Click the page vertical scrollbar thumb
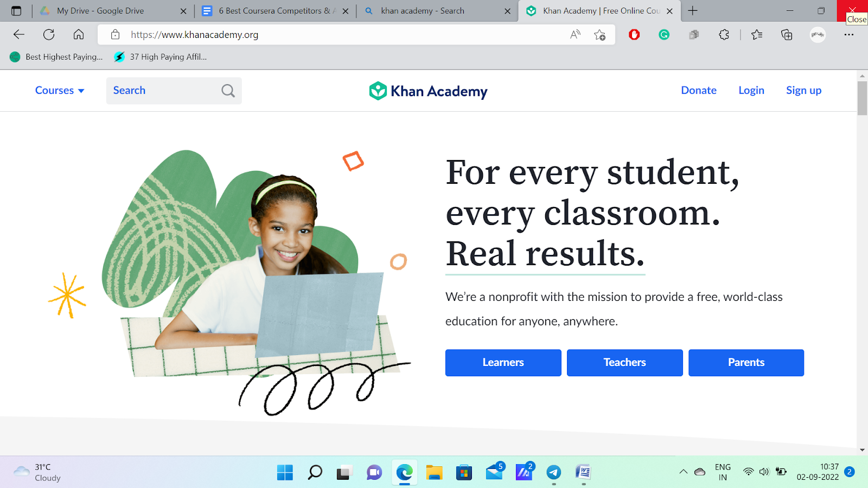The height and width of the screenshot is (488, 868). tap(862, 98)
